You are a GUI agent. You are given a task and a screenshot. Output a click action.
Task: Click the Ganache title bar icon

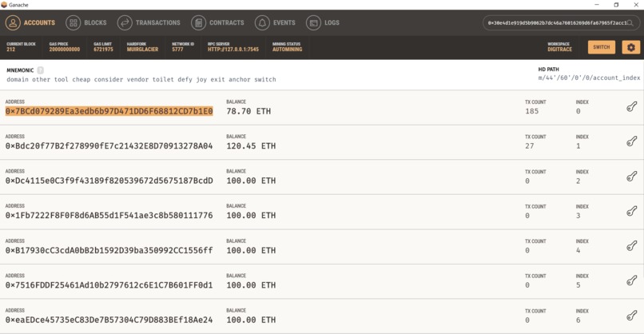4,5
